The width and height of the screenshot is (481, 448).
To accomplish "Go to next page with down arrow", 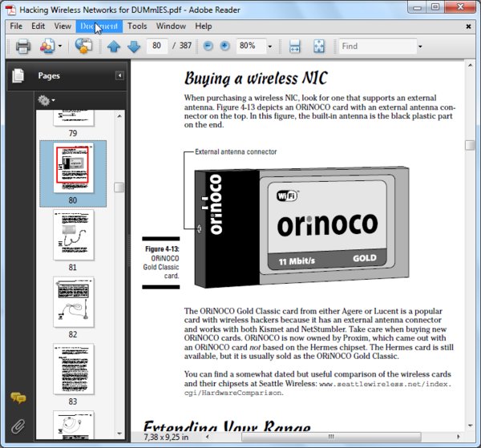I will [134, 46].
